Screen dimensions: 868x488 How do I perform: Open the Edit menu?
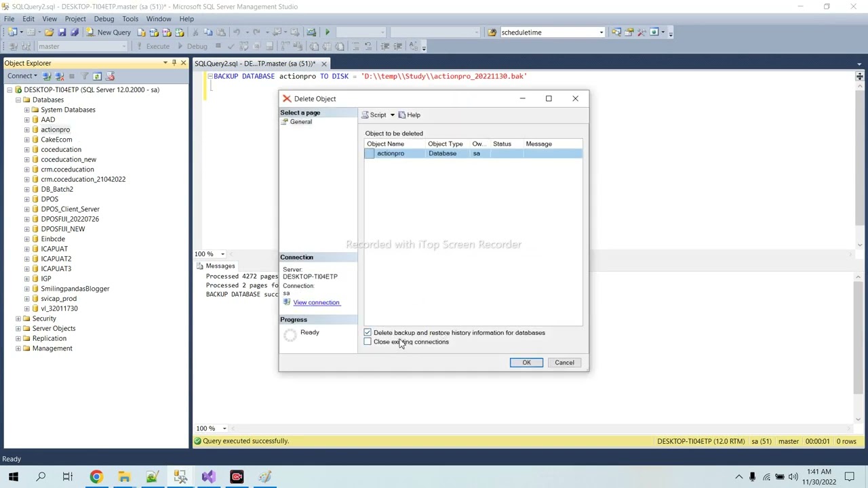(x=28, y=18)
